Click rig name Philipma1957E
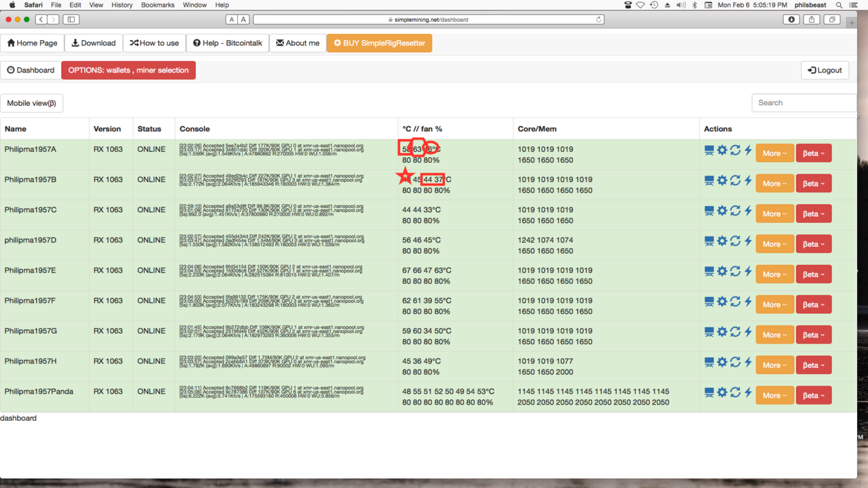Screen dimensions: 868x488 31,270
